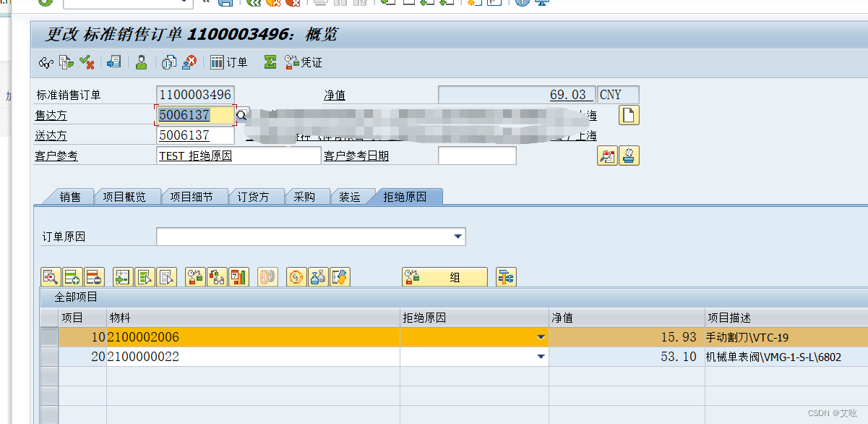Click the 订单 toolbar button
The height and width of the screenshot is (424, 868).
(228, 62)
